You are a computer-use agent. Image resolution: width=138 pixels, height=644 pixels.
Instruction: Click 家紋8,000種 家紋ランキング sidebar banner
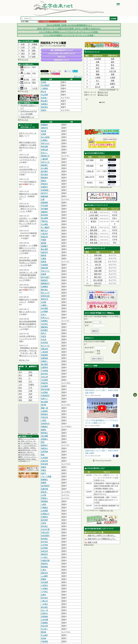coord(28,97)
